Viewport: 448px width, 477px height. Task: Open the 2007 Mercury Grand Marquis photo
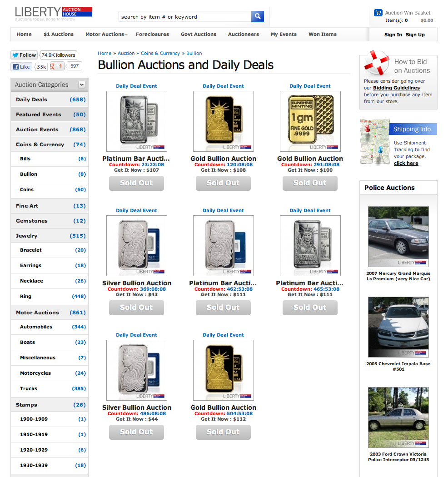pyautogui.click(x=398, y=237)
